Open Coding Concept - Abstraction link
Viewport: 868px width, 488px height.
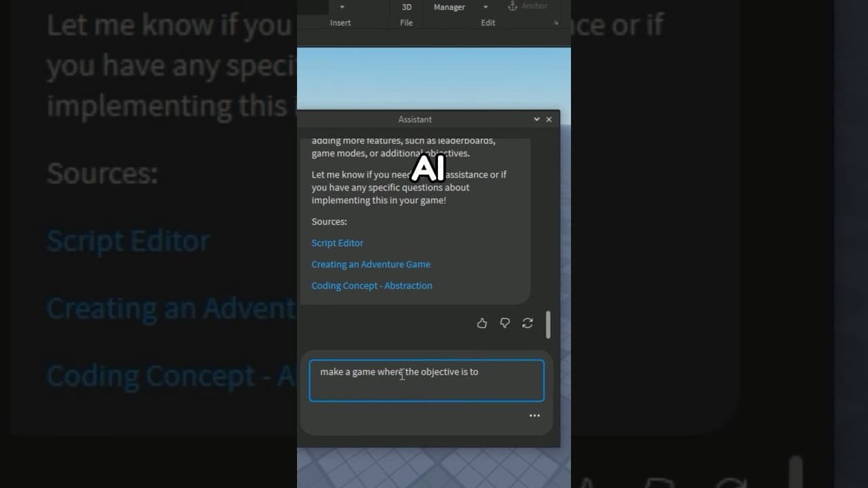372,285
